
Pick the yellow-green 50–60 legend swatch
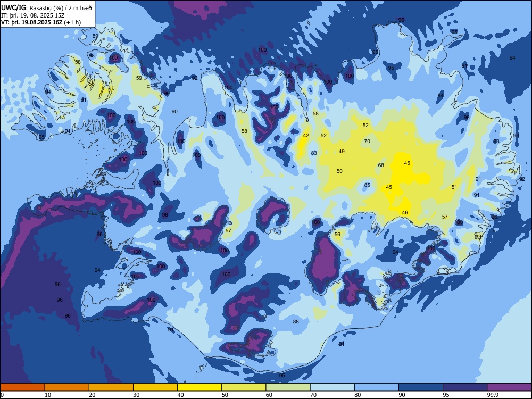244,387
